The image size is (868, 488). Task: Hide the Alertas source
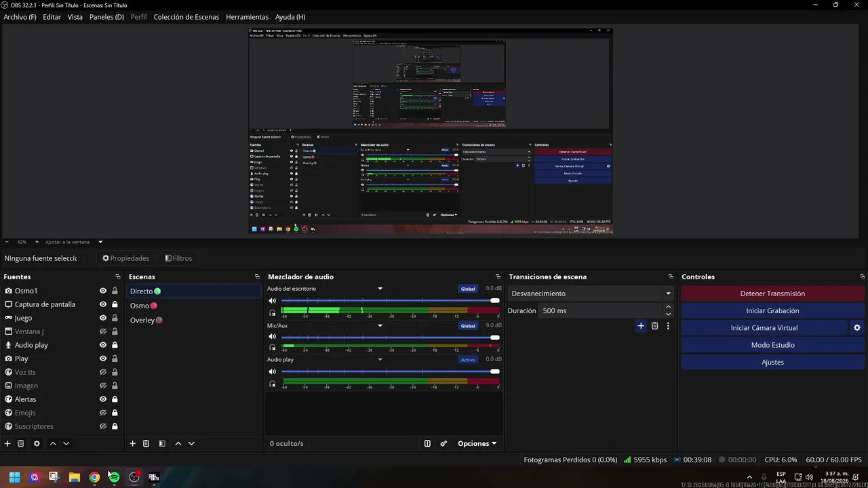[x=103, y=399]
